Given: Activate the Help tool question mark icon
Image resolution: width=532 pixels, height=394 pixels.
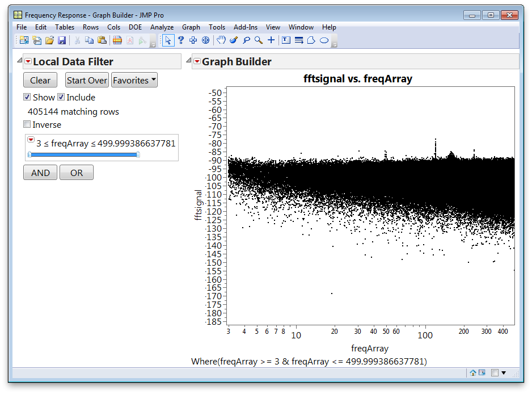Looking at the screenshot, I should pyautogui.click(x=181, y=40).
